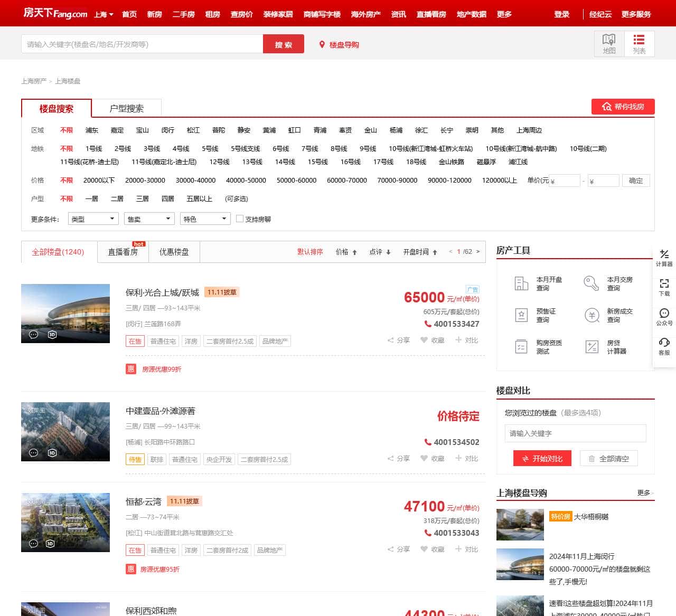Click the 开始对比 compare button

[x=542, y=458]
